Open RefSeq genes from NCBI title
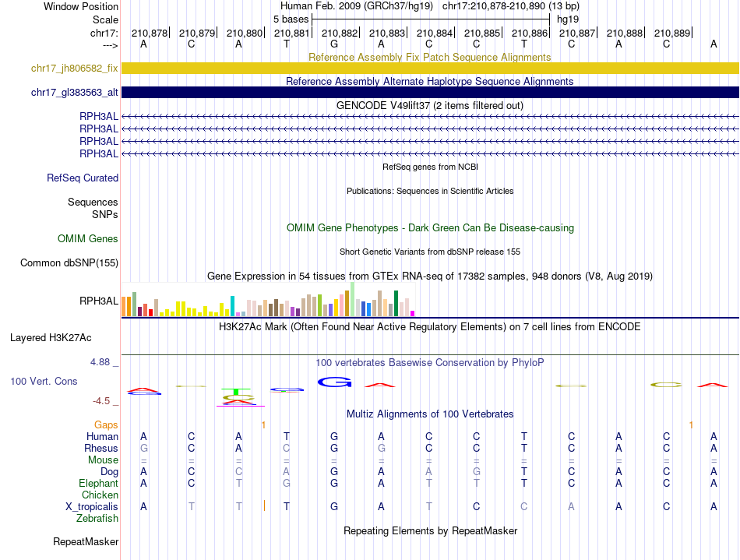The image size is (740, 560). pos(430,167)
